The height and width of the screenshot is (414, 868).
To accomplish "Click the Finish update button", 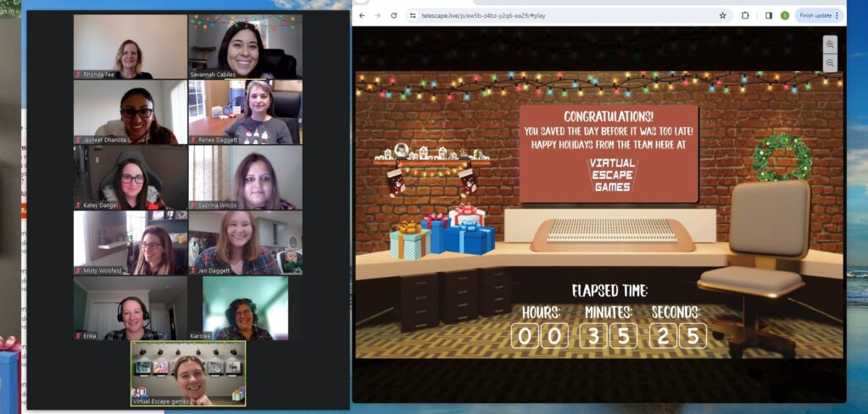I will [x=815, y=15].
